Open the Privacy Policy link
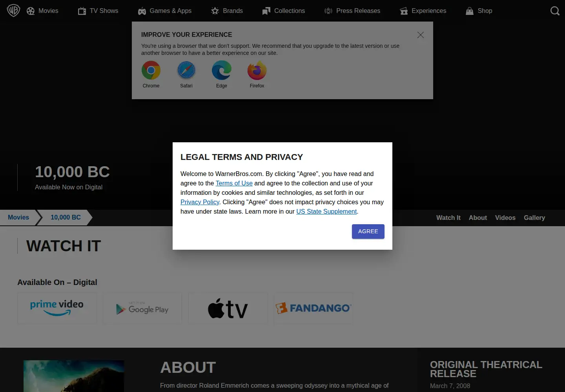Screen dimensions: 565x392 [200, 202]
